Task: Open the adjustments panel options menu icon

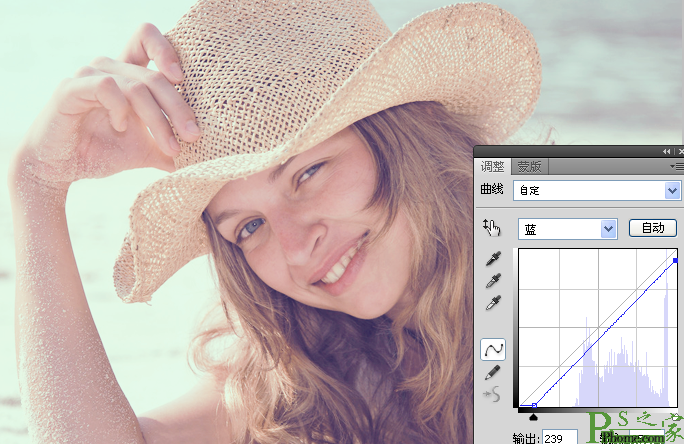Action: coord(677,167)
